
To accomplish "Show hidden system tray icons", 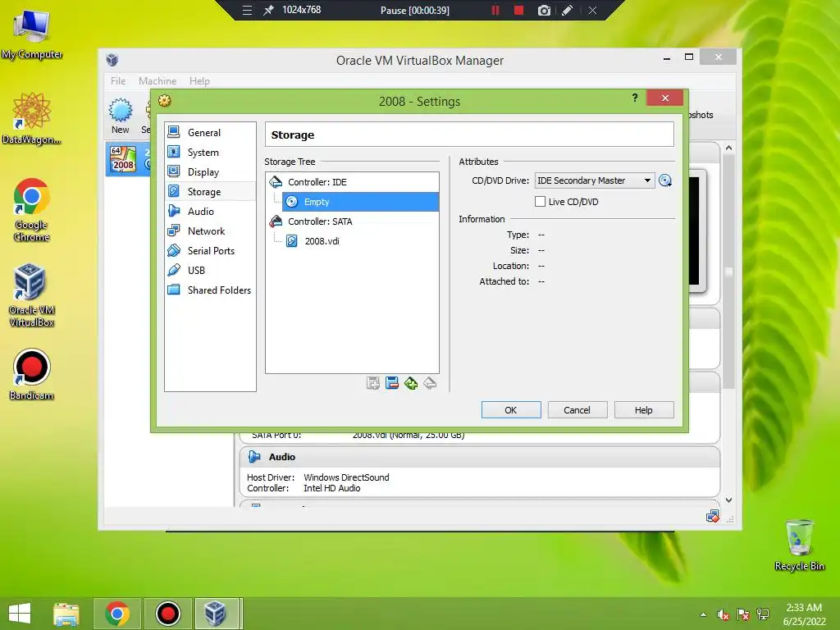I will [703, 614].
